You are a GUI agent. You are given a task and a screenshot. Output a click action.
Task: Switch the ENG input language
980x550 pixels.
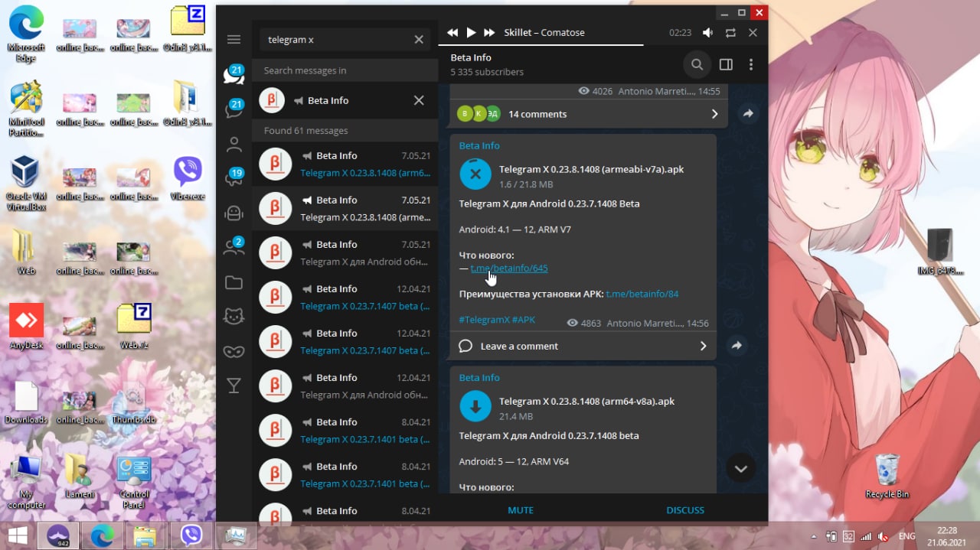pyautogui.click(x=906, y=536)
